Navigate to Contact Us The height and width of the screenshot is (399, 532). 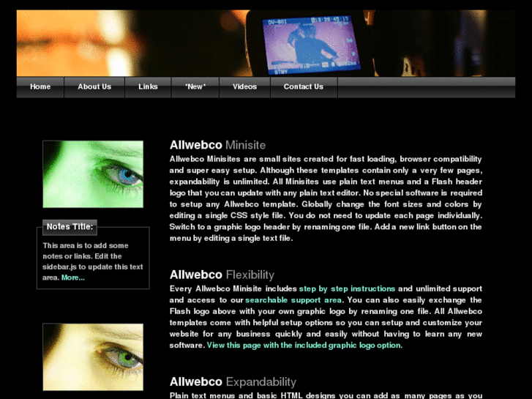click(304, 87)
